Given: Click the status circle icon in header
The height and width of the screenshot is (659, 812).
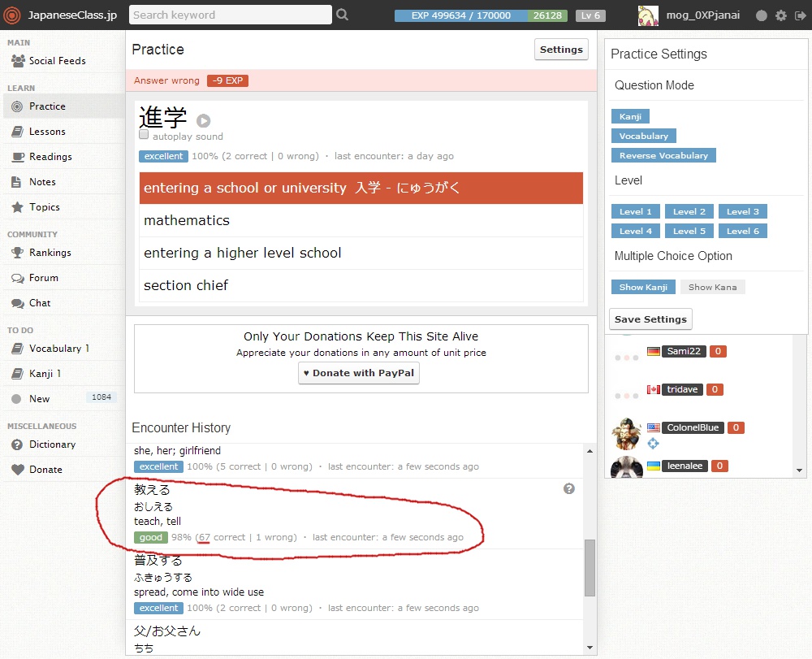Looking at the screenshot, I should point(761,15).
